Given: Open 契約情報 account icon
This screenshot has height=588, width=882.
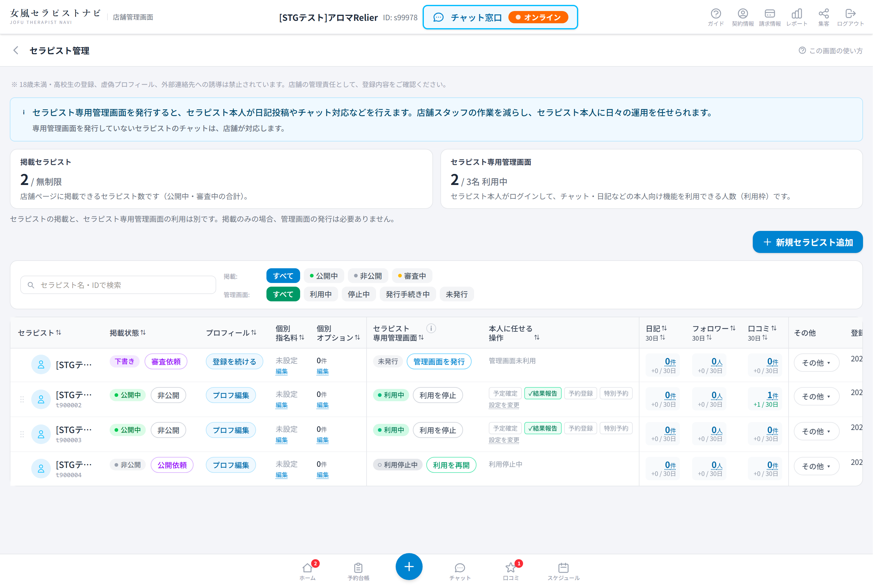Looking at the screenshot, I should [x=750, y=17].
